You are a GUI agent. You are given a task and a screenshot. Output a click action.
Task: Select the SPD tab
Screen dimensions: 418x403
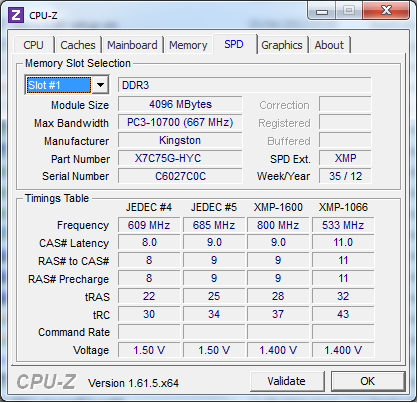tap(234, 44)
